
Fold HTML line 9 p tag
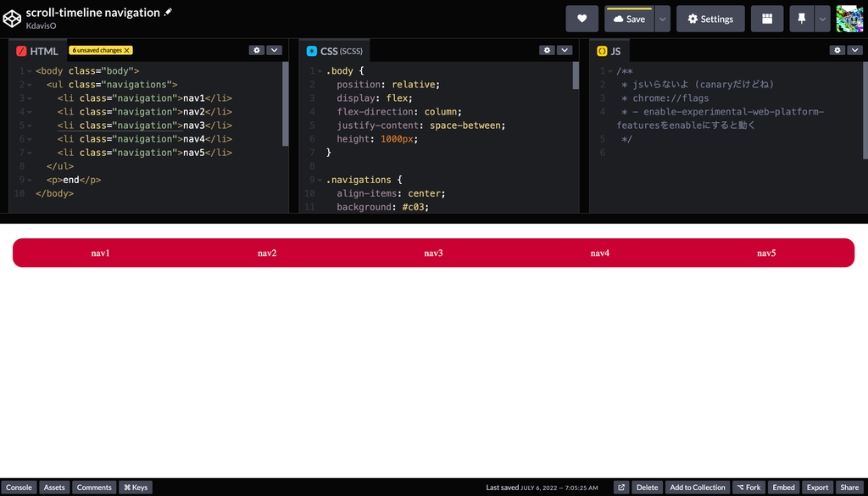30,180
